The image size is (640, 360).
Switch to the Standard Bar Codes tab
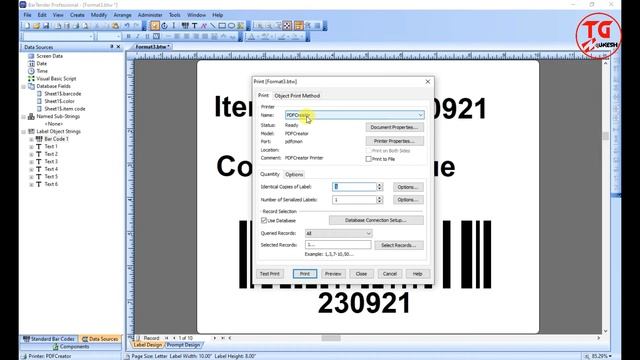[x=49, y=339]
